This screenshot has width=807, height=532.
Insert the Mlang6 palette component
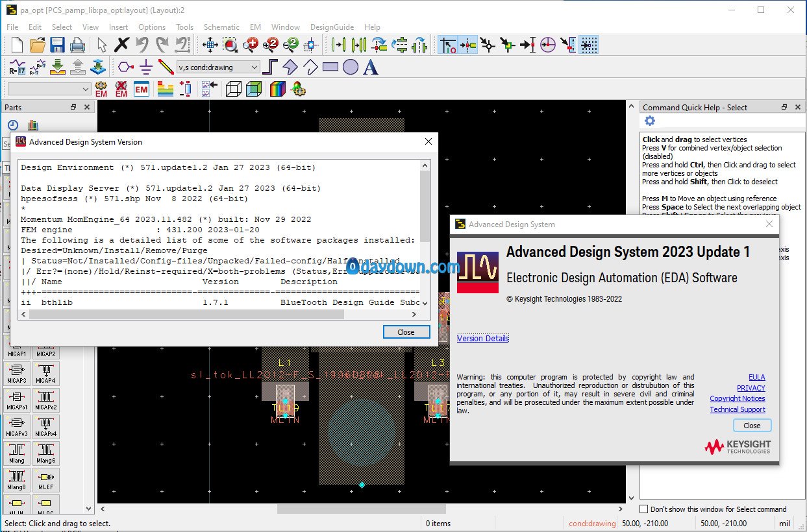[x=46, y=453]
